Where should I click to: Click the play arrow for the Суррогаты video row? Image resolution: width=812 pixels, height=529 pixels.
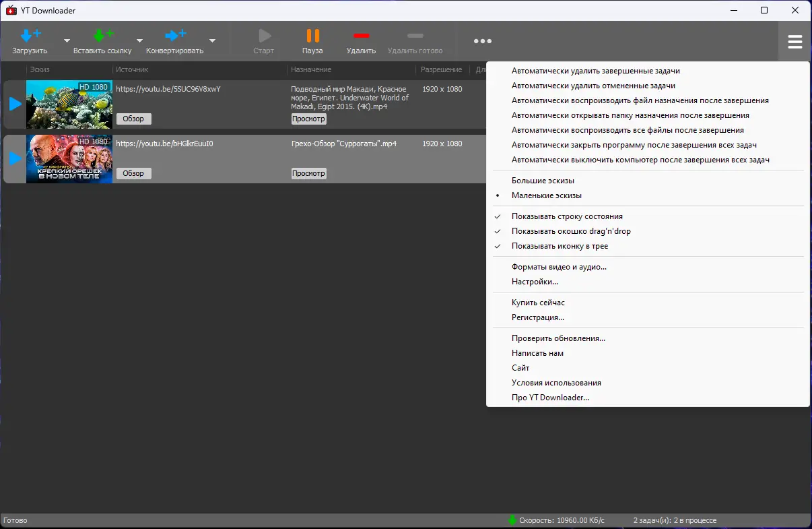click(x=15, y=159)
